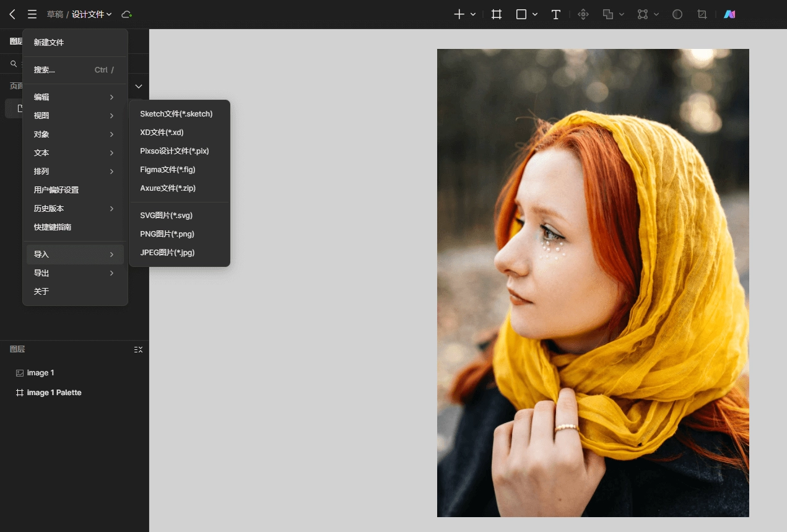Image resolution: width=787 pixels, height=532 pixels.
Task: Collapse all layers icon in 图层 panel
Action: tap(138, 350)
